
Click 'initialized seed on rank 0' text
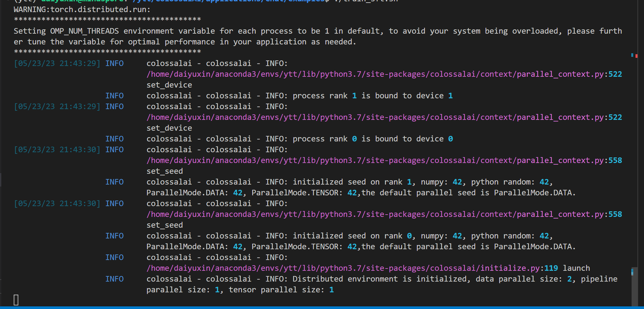pos(352,236)
